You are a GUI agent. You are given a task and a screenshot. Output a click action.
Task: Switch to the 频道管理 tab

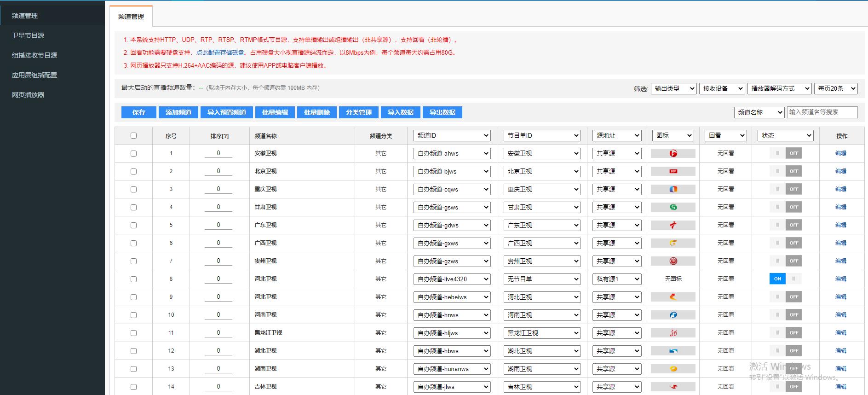(x=131, y=17)
